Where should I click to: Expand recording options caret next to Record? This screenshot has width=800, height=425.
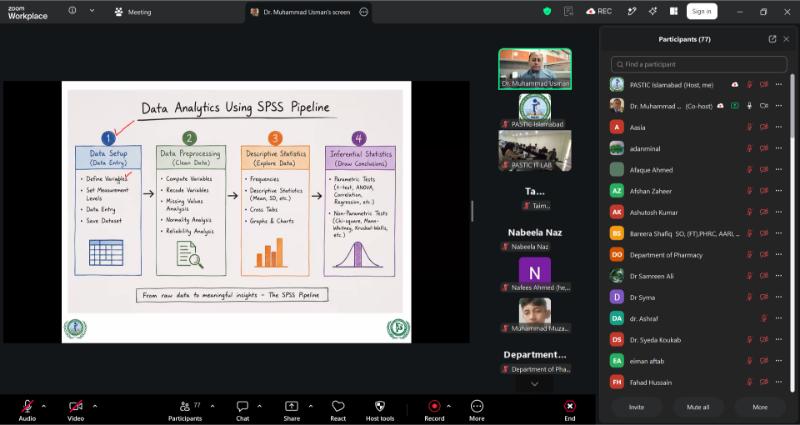[x=448, y=407]
